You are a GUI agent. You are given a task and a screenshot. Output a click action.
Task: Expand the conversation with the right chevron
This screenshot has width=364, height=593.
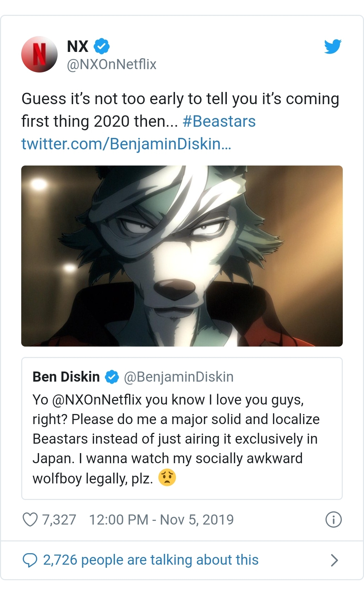(334, 560)
